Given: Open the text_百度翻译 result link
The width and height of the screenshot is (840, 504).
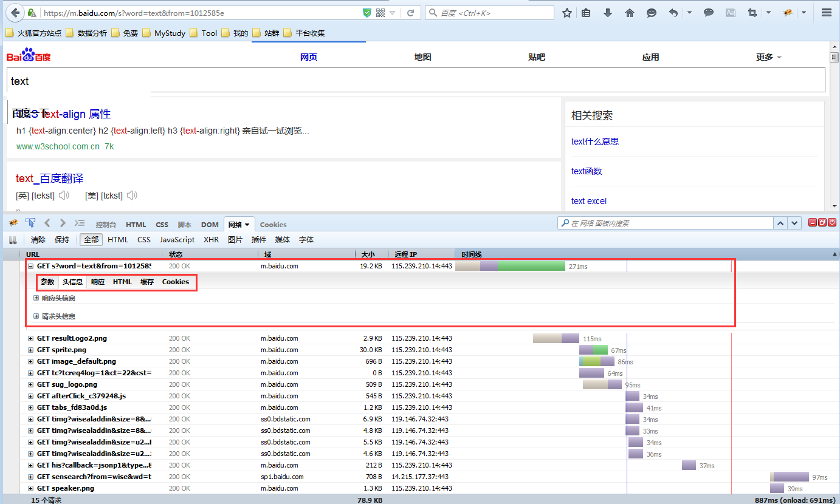Looking at the screenshot, I should tap(49, 179).
